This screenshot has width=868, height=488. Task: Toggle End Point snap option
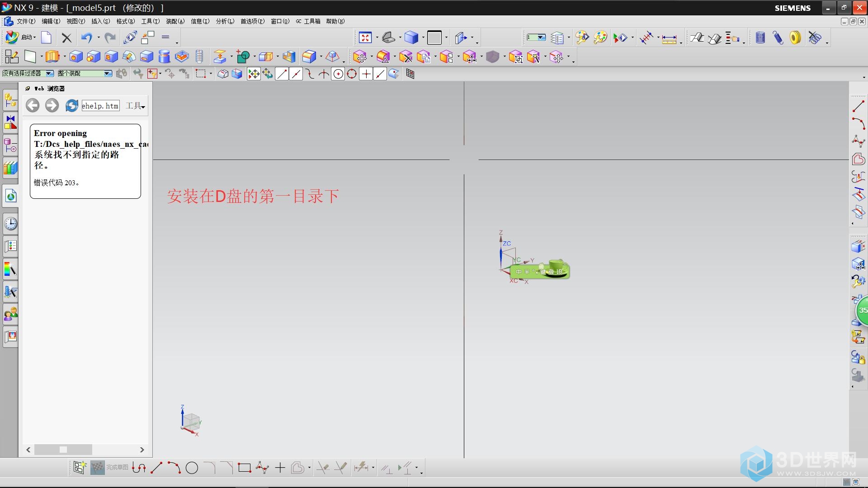(x=282, y=74)
